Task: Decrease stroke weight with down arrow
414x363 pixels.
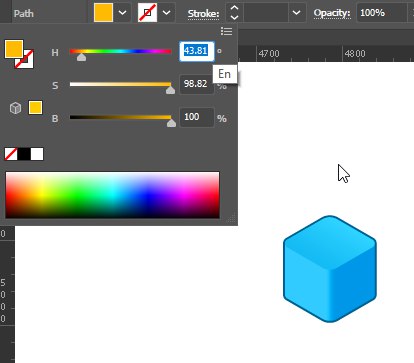Action: click(x=235, y=17)
